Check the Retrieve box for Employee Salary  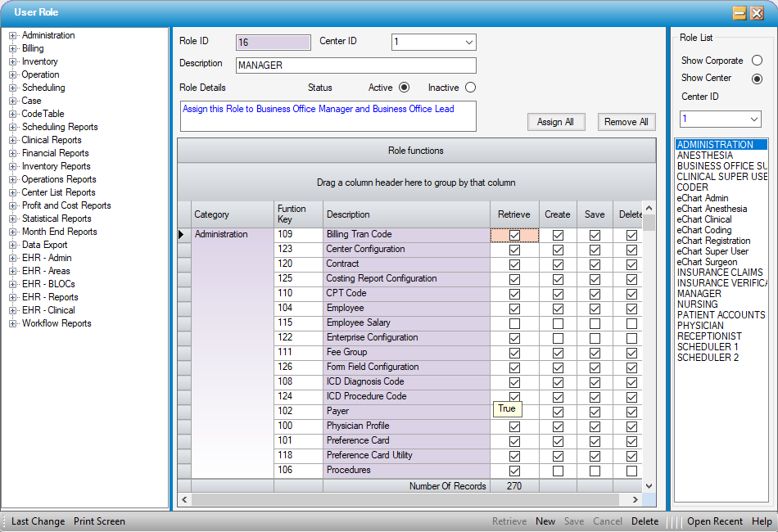point(514,324)
